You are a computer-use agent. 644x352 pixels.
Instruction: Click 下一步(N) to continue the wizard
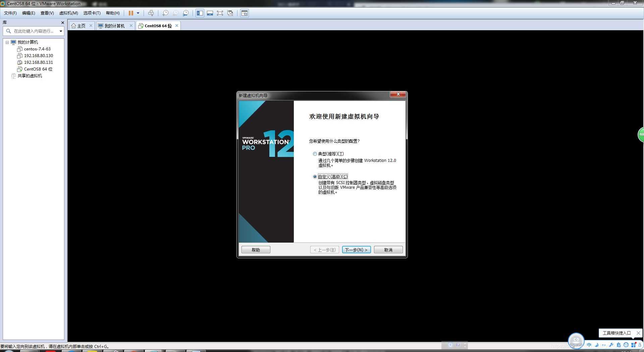pos(356,250)
